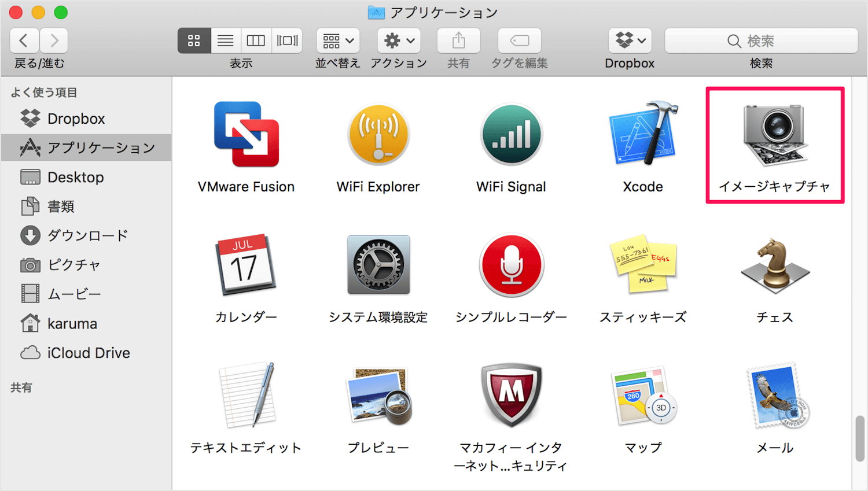Screen dimensions: 868x491
Task: Select the イメージキャプチャ camera icon
Action: pyautogui.click(x=775, y=134)
